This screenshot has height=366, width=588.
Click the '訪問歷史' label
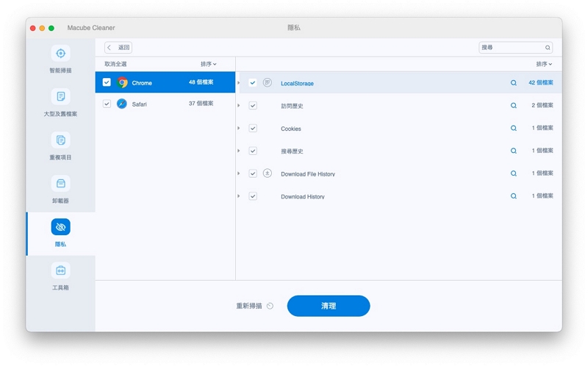pyautogui.click(x=292, y=106)
